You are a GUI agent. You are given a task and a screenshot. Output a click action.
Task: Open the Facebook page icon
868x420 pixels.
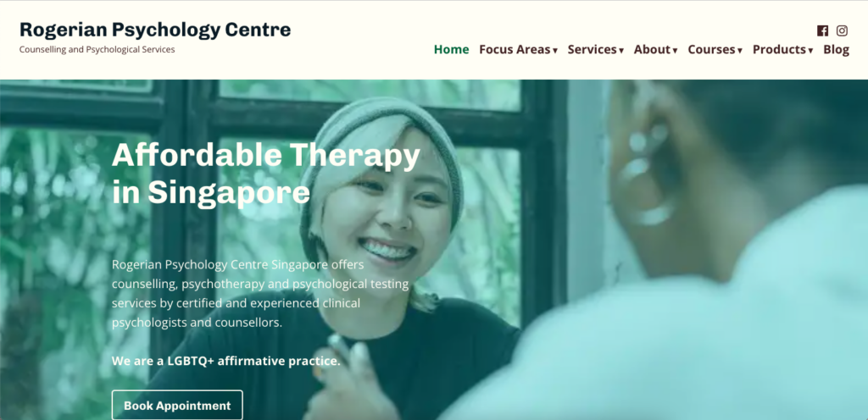pyautogui.click(x=822, y=31)
